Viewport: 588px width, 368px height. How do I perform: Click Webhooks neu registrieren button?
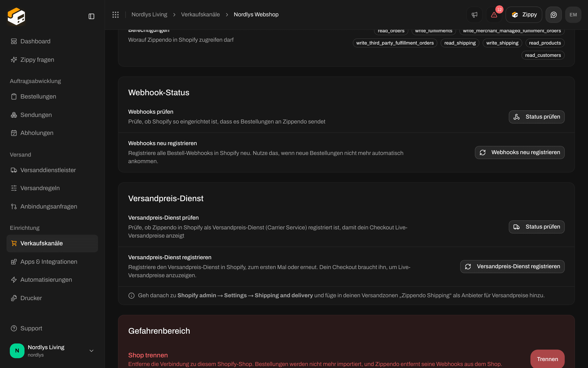[x=520, y=152]
